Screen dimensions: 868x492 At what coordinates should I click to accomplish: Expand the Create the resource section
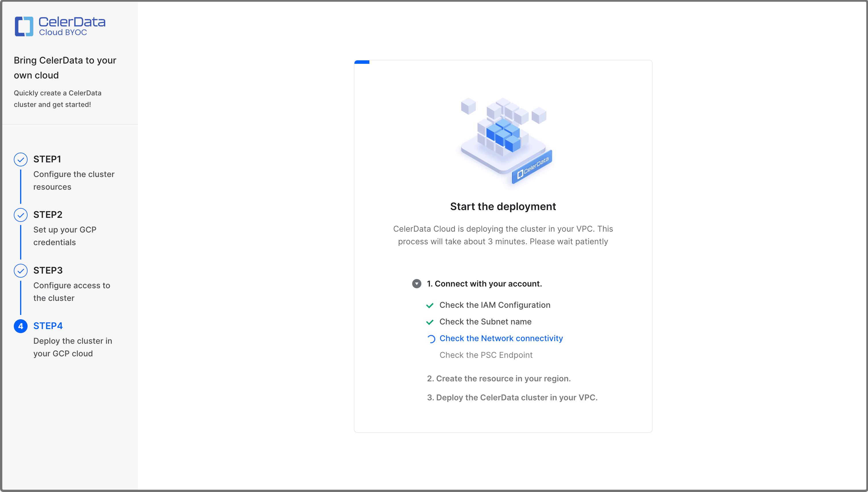pyautogui.click(x=499, y=378)
